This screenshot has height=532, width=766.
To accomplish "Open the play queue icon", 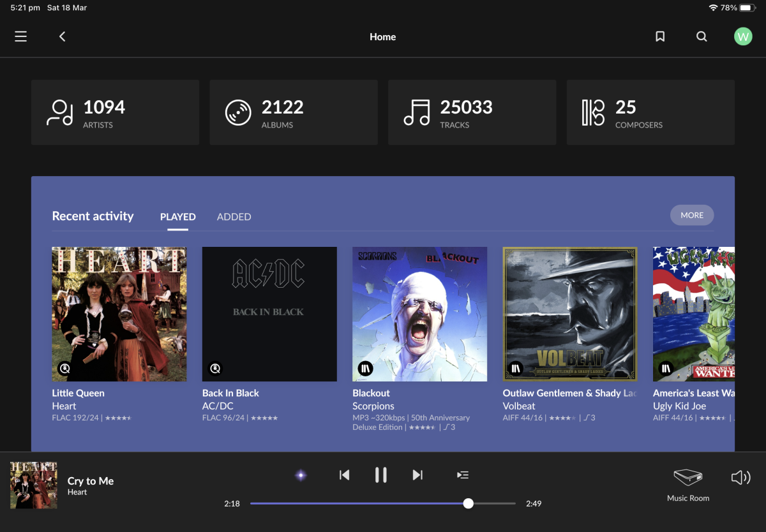I will pyautogui.click(x=463, y=475).
